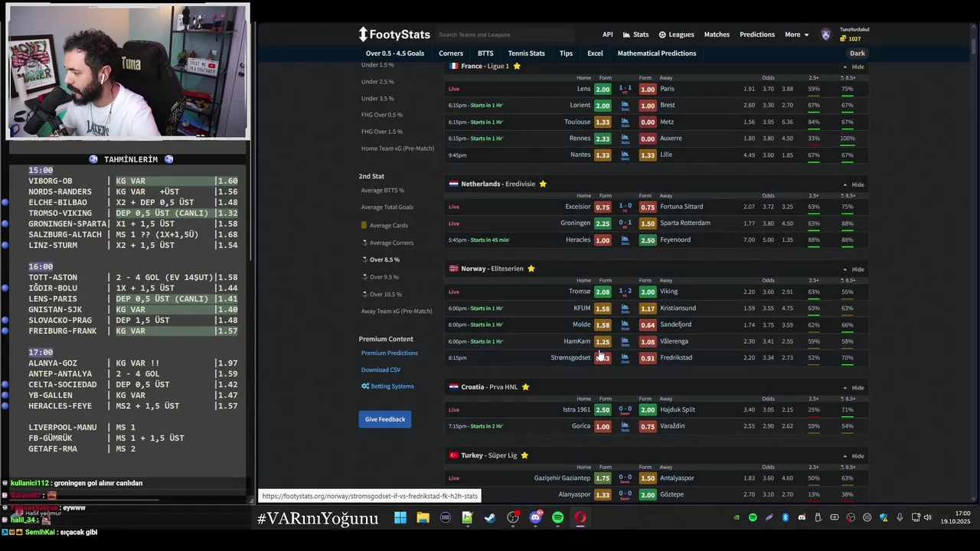This screenshot has width=980, height=551.
Task: Open the user avatar badge icon
Action: [x=825, y=34]
